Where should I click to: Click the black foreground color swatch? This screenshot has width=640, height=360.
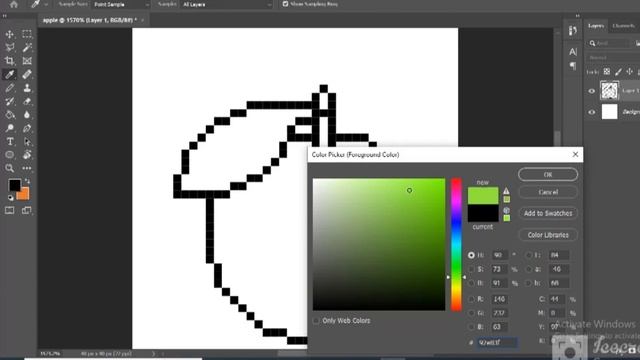click(x=14, y=185)
